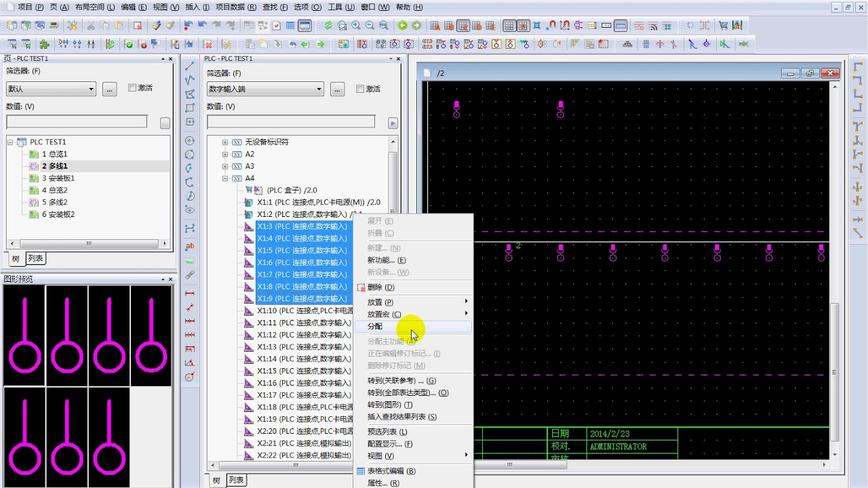Enable 激活 checkbox in the PLC panel

(360, 89)
